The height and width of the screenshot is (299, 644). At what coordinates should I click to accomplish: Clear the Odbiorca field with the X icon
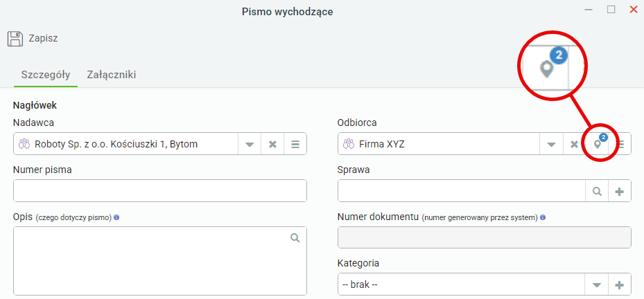(x=574, y=145)
